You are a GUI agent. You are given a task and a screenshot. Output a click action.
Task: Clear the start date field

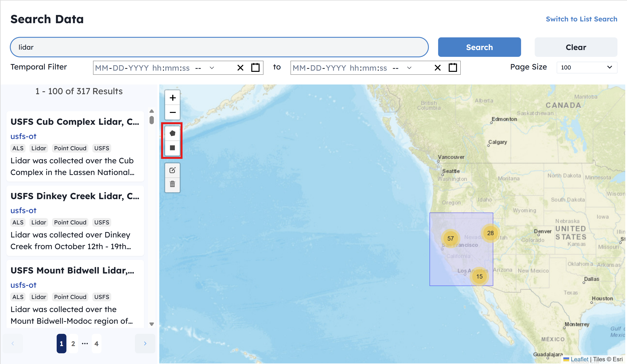pos(240,68)
